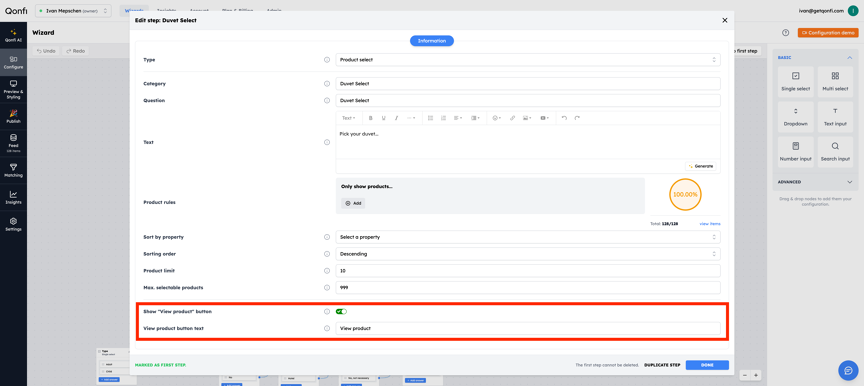Open the indent options dropdown

click(x=475, y=118)
